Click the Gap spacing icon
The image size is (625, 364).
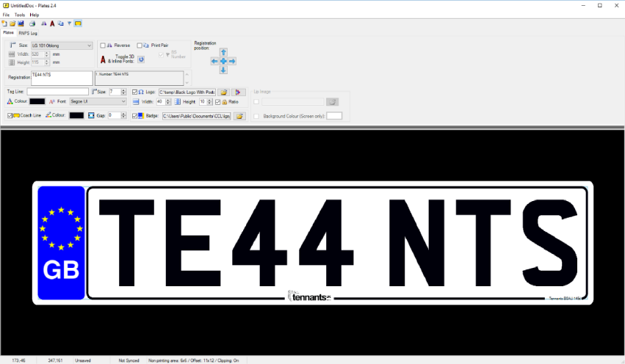91,115
